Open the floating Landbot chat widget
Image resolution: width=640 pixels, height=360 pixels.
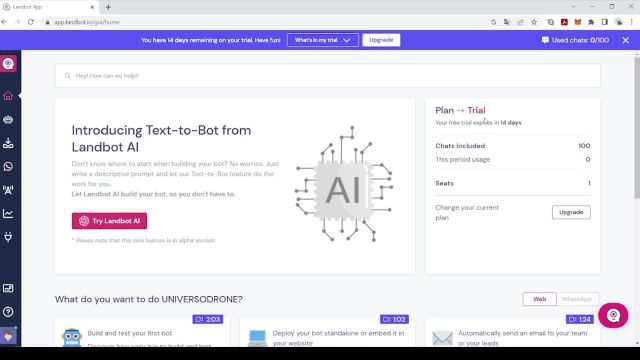tap(613, 315)
